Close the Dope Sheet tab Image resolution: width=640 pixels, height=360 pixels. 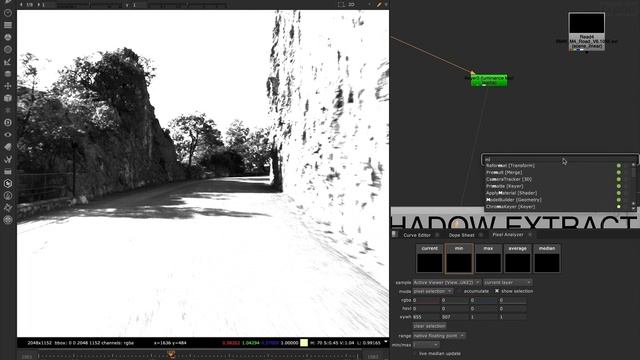tap(481, 235)
